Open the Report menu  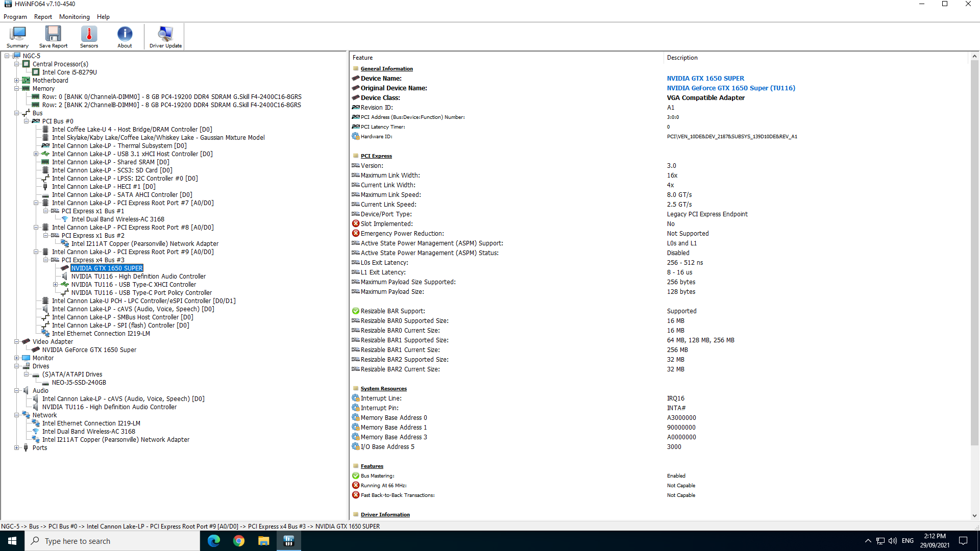tap(43, 17)
